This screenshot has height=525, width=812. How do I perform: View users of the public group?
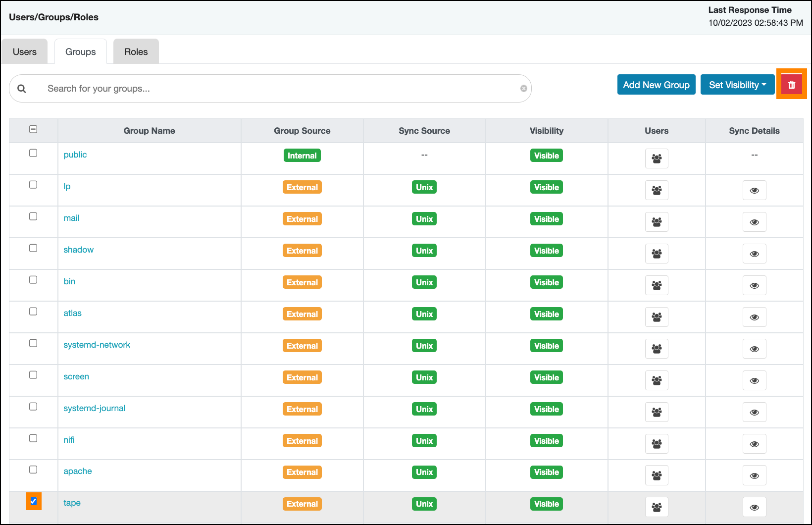coord(657,158)
